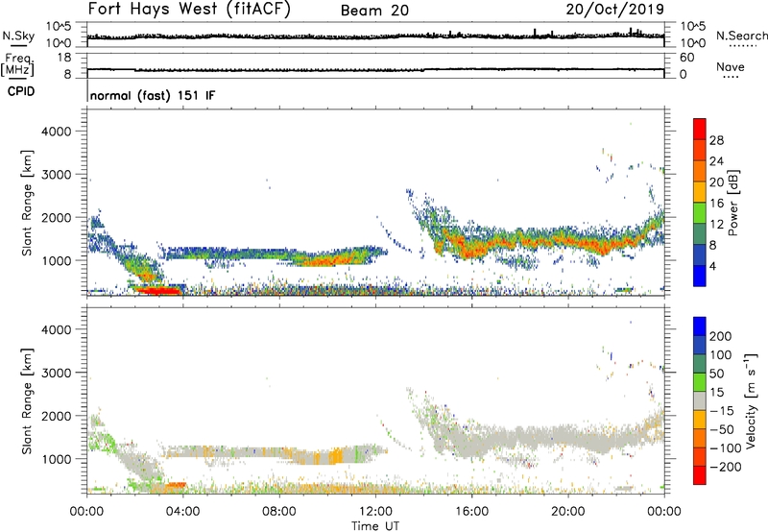The image size is (768, 532).
Task: Click the '04:00' time axis tick label
Action: pos(182,512)
